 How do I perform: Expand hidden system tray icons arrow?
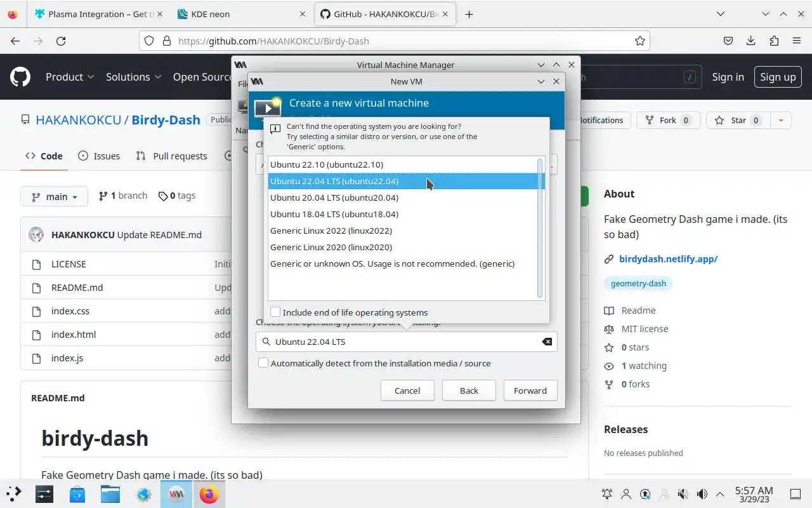coord(720,494)
